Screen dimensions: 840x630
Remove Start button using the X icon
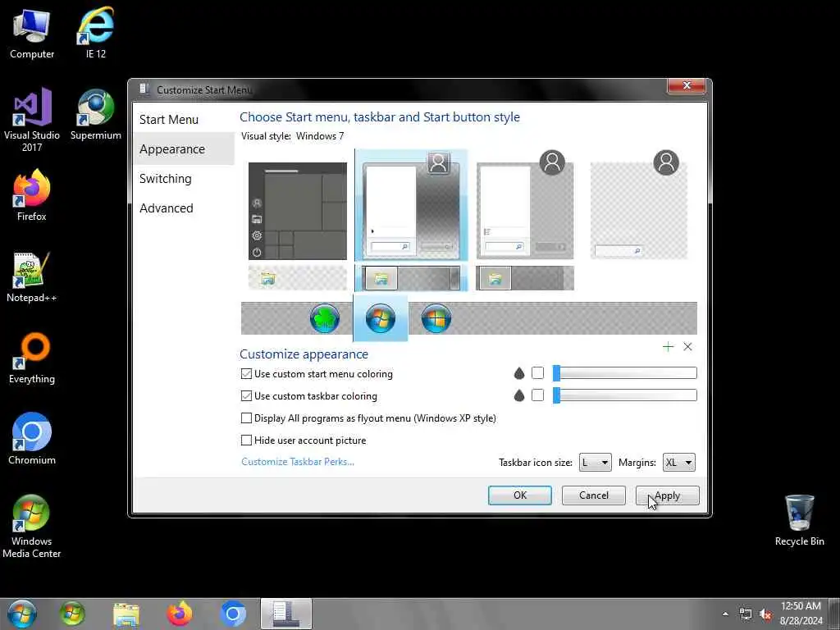pyautogui.click(x=687, y=347)
